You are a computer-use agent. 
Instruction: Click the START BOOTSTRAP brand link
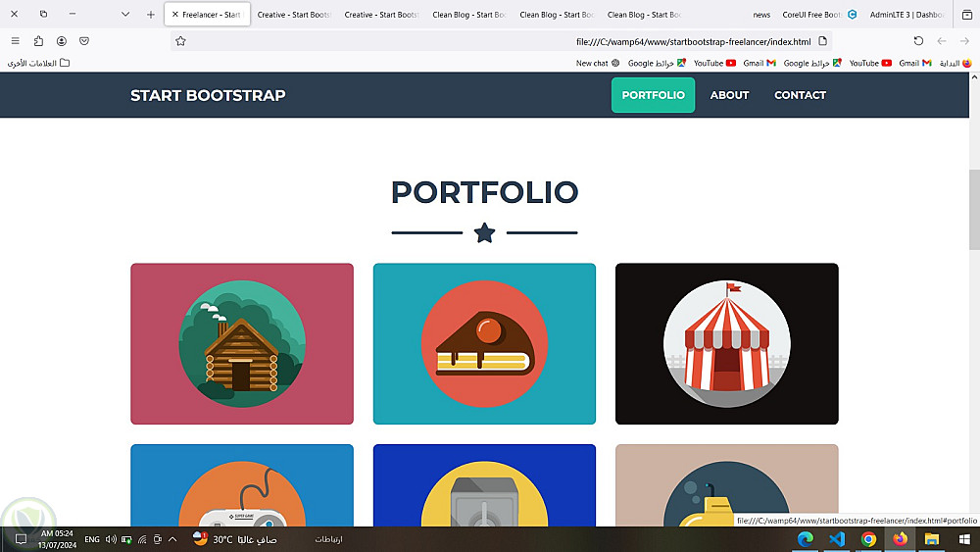coord(208,96)
